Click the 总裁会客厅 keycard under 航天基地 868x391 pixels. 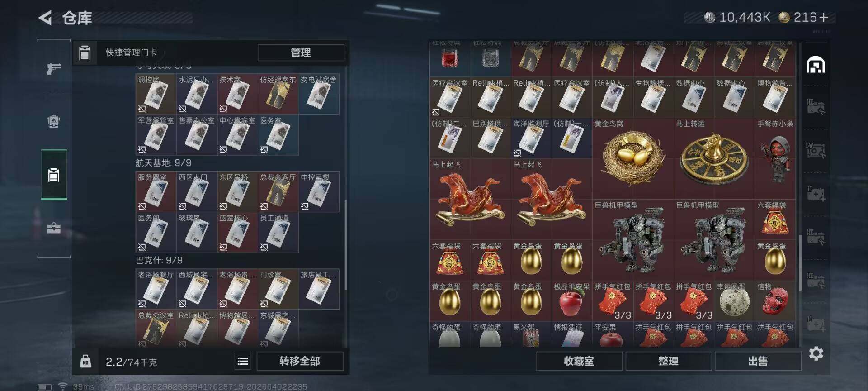point(278,192)
